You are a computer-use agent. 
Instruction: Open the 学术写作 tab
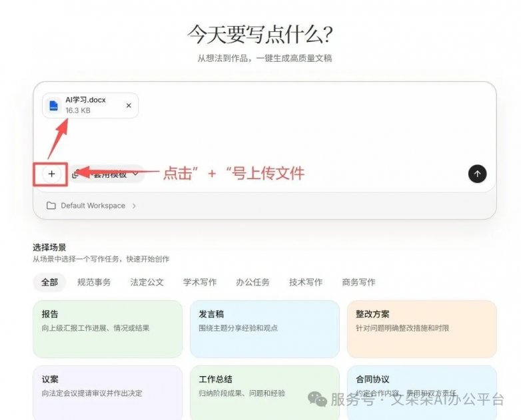pos(200,282)
